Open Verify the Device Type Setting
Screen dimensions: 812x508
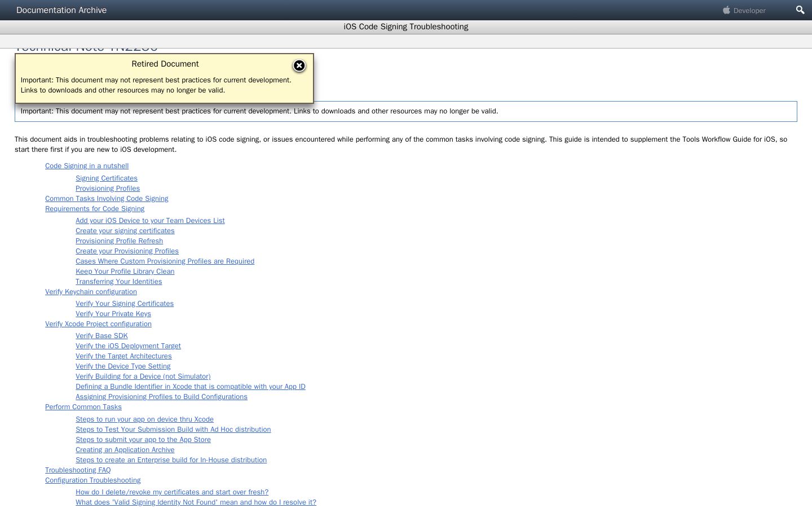[123, 366]
